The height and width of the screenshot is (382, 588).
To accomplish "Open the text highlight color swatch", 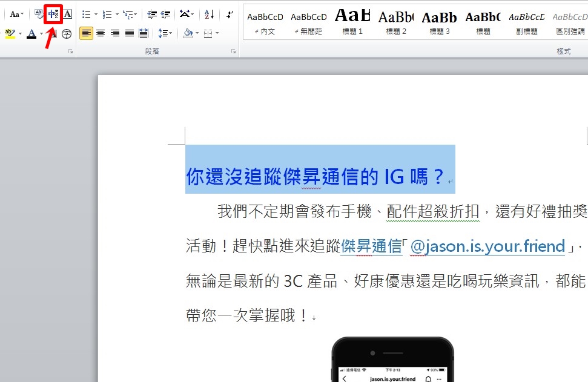I will 11,34.
